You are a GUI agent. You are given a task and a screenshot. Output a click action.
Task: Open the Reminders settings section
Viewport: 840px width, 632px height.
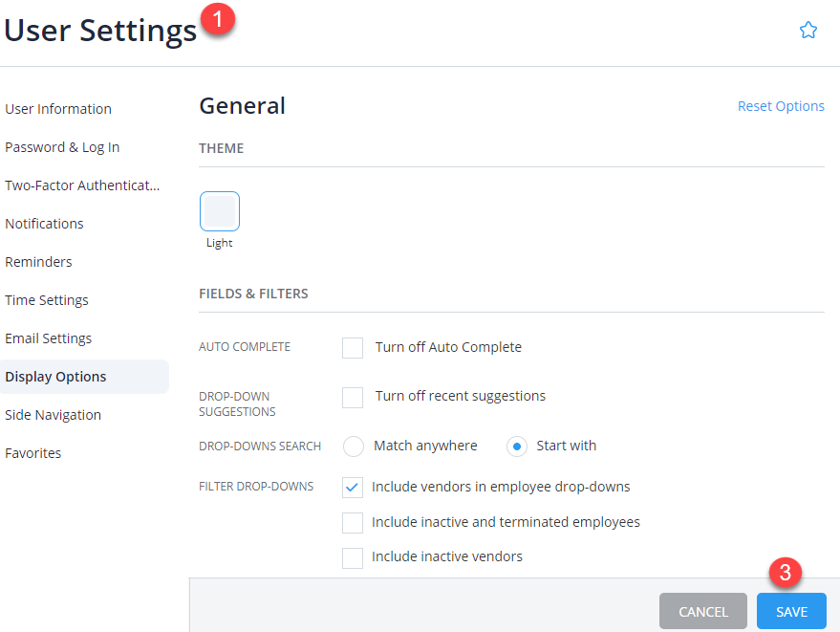pos(38,261)
